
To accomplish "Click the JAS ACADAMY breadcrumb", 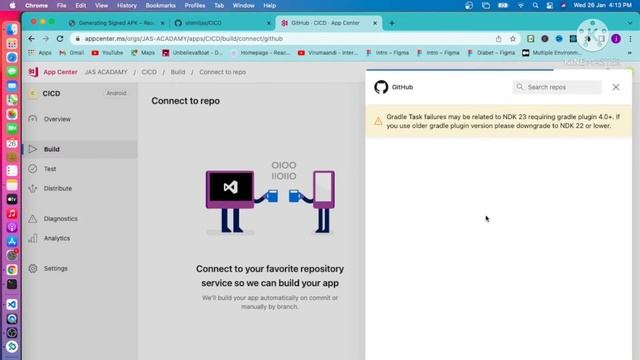I will [x=106, y=72].
